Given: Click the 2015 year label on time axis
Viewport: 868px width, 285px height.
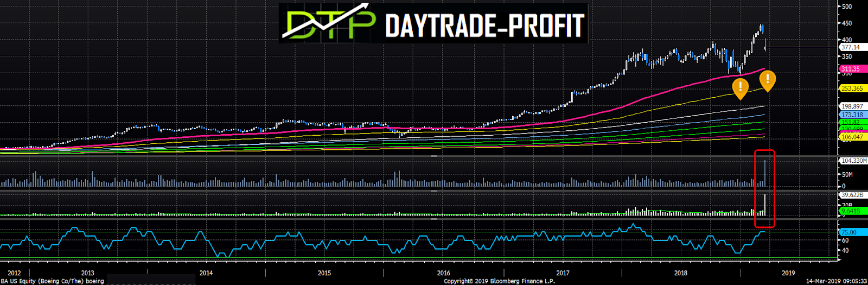Looking at the screenshot, I should tap(324, 273).
